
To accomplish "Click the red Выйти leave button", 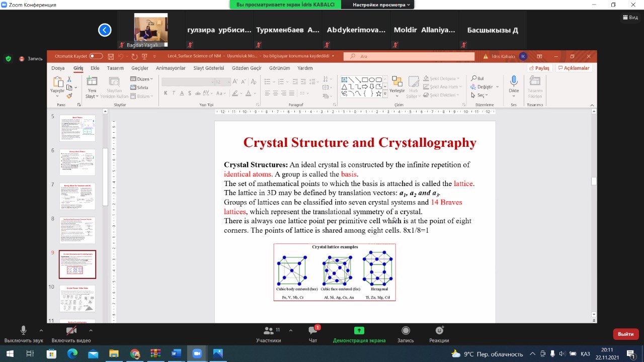I will 625,334.
